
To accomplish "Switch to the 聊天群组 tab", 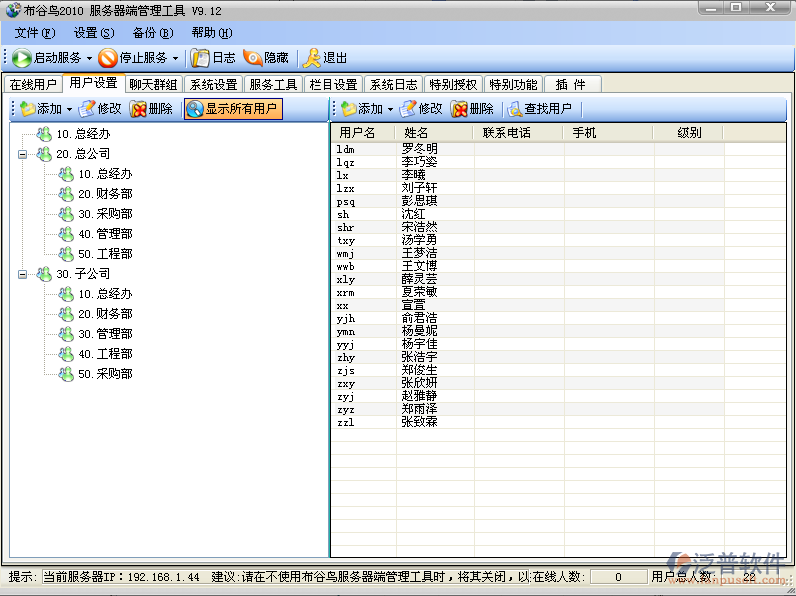I will (153, 84).
